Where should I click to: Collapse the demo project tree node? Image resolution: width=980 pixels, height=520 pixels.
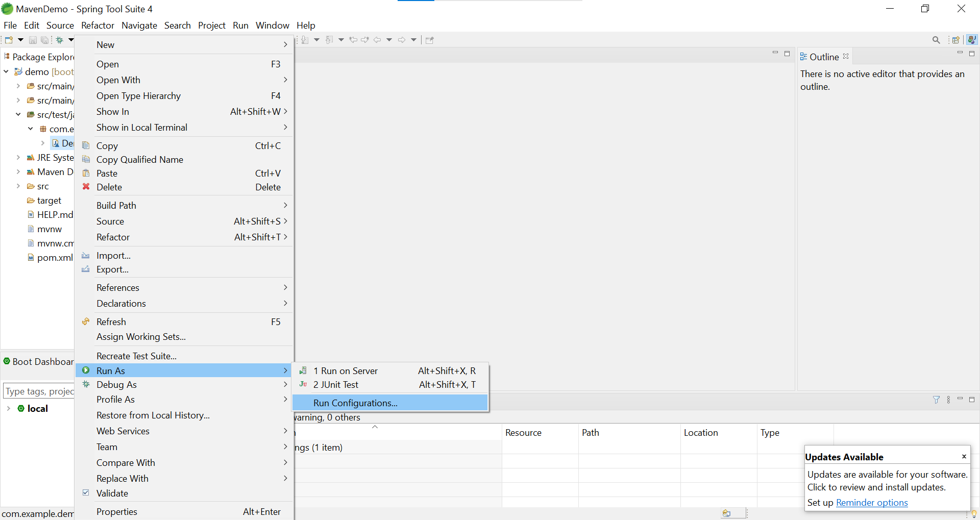[x=6, y=72]
